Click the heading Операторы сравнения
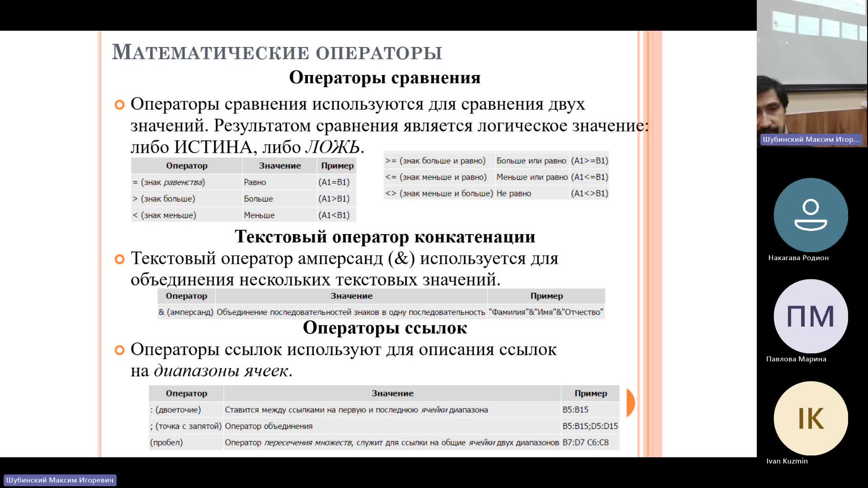Screen dimensions: 868x488 point(385,78)
